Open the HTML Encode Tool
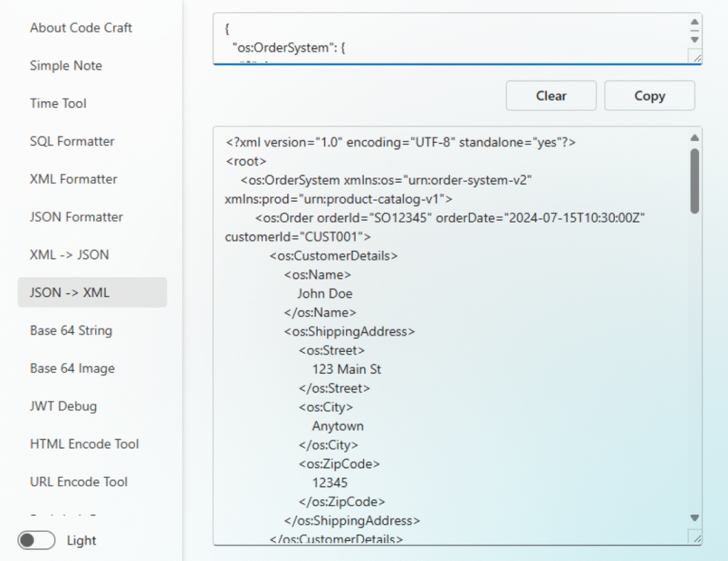The height and width of the screenshot is (561, 728). (84, 444)
